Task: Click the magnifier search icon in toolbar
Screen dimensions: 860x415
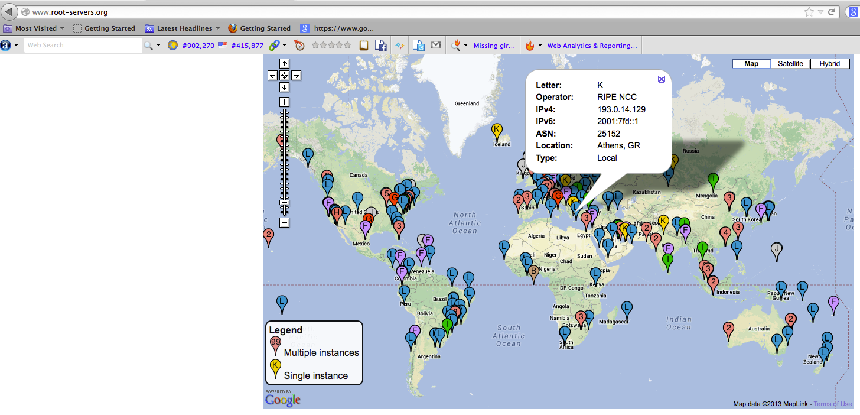Action: pyautogui.click(x=148, y=46)
